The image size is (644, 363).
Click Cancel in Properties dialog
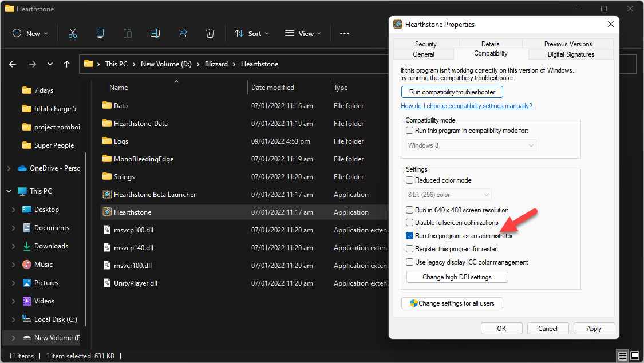point(548,329)
